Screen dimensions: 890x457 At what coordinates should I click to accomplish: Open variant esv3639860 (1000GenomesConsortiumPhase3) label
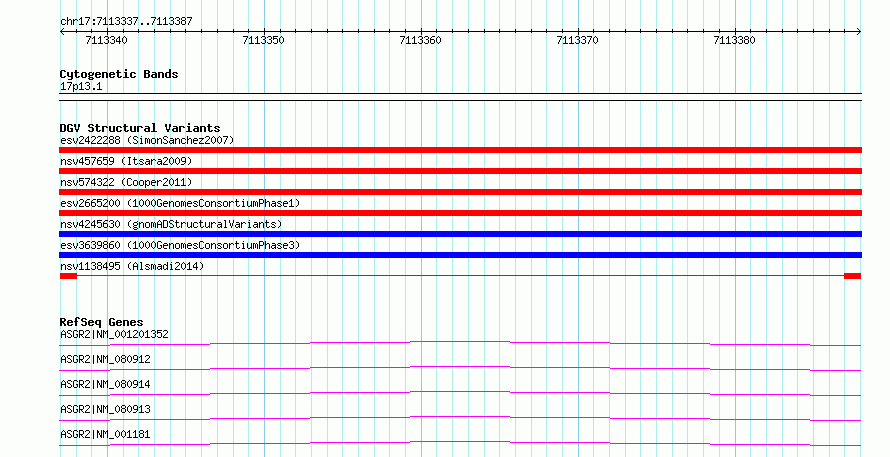(180, 245)
